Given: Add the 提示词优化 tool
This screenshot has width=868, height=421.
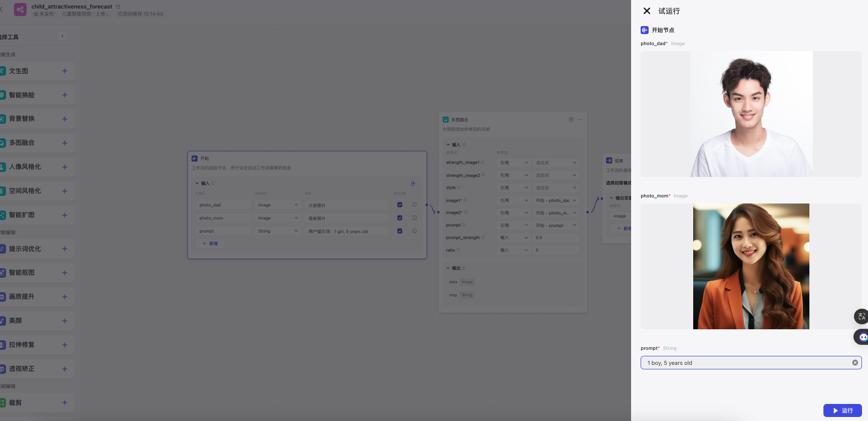Looking at the screenshot, I should [x=65, y=249].
